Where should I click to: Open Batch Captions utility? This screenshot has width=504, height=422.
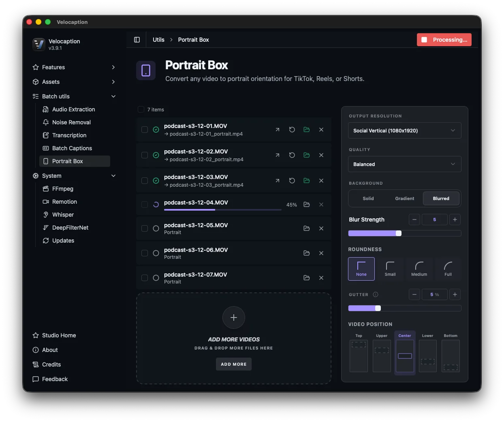click(75, 148)
